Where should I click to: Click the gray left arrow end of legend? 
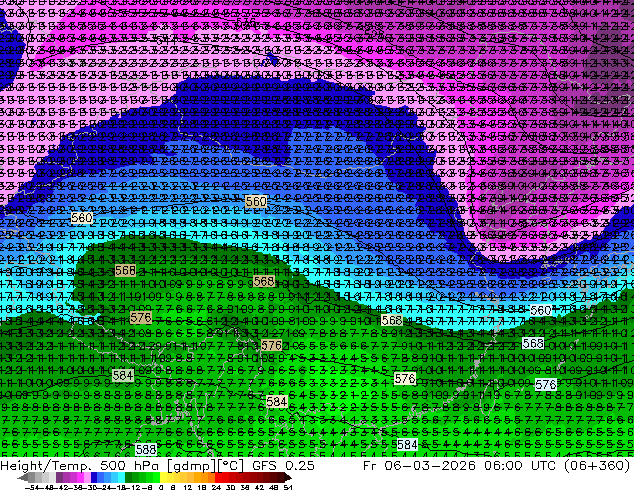(x=23, y=478)
